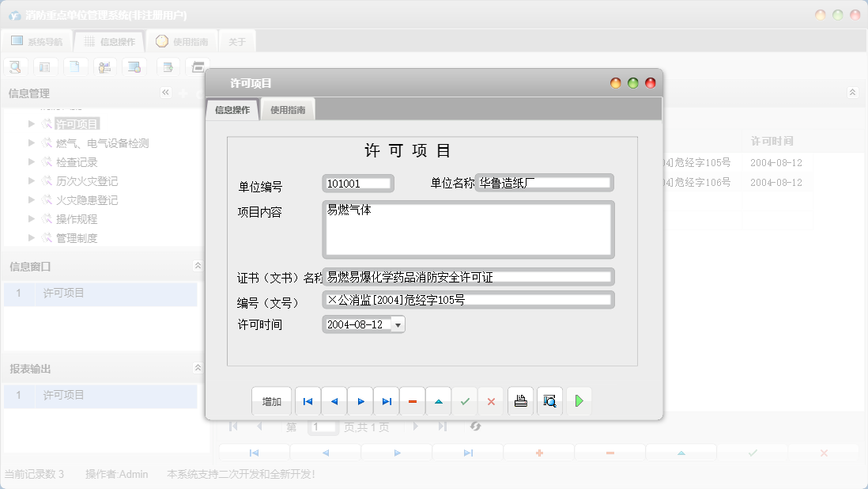Open the report list toolbar icon
This screenshot has width=868, height=489.
pos(45,66)
